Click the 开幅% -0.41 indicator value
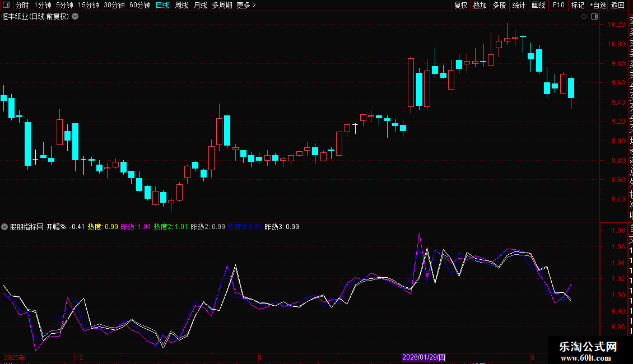This screenshot has height=364, width=633. click(x=66, y=227)
